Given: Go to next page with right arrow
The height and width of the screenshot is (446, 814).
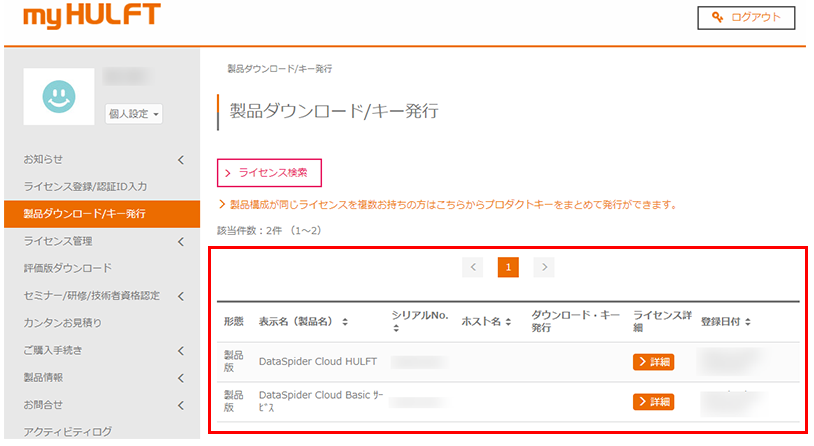Looking at the screenshot, I should [x=543, y=267].
